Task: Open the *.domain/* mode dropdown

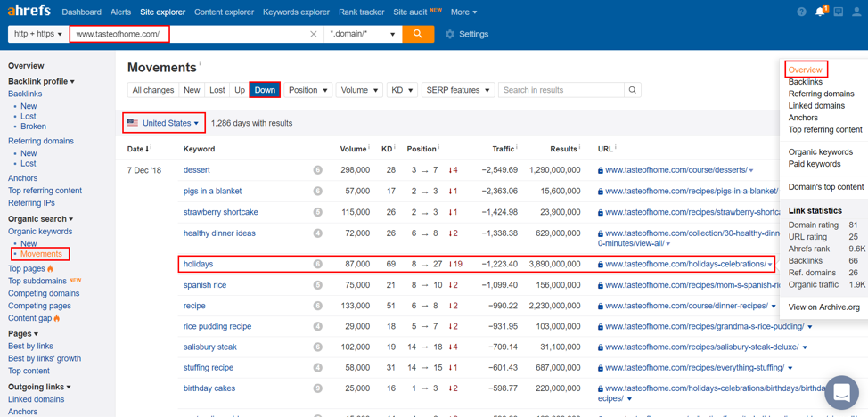Action: pyautogui.click(x=363, y=34)
